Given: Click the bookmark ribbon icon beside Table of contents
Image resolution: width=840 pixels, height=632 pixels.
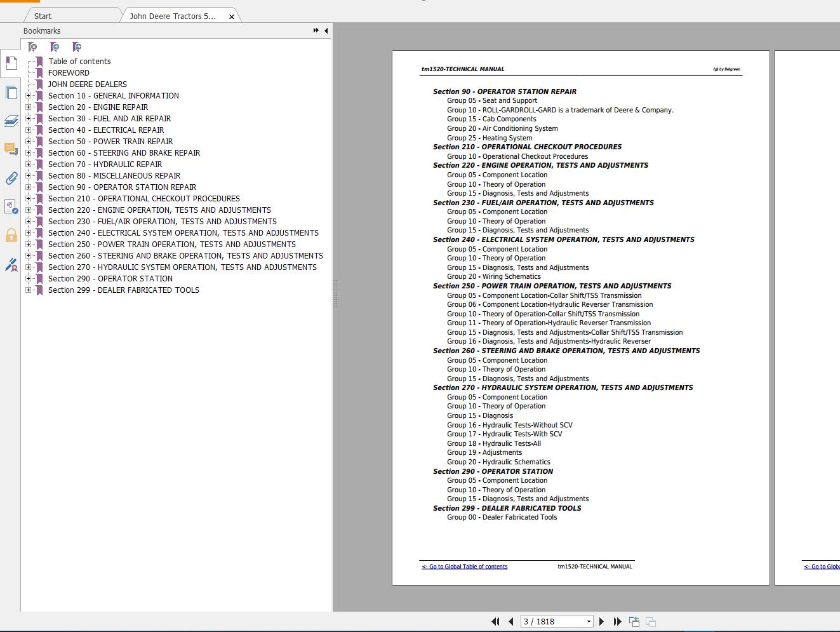Looking at the screenshot, I should pyautogui.click(x=39, y=62).
